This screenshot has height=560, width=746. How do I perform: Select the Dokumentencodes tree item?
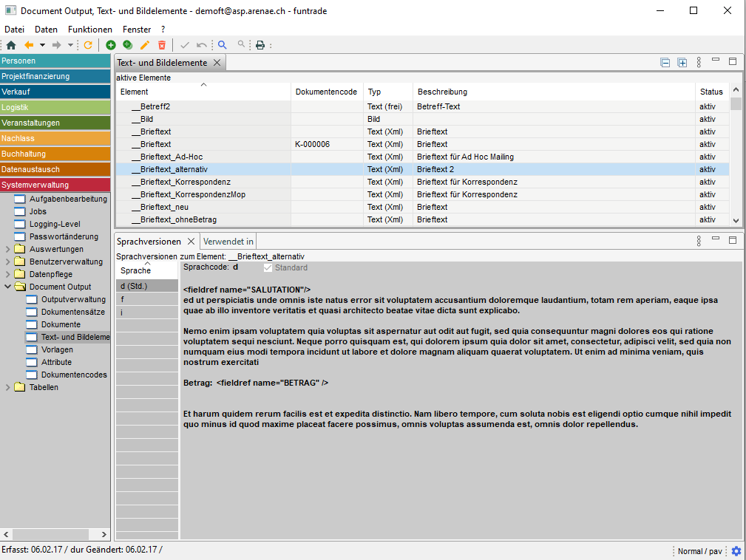[74, 375]
